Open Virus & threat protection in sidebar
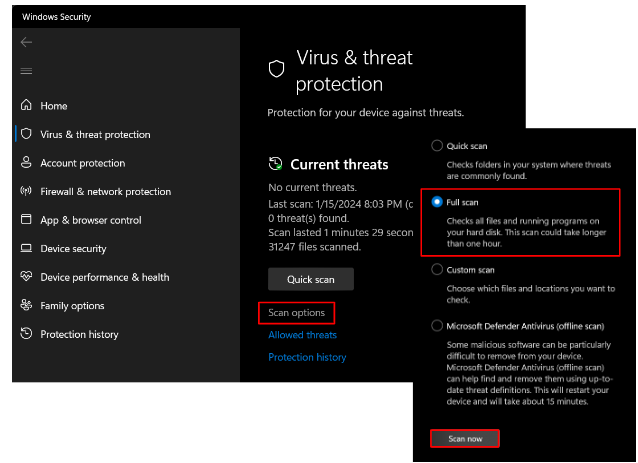Image resolution: width=638 pixels, height=463 pixels. [95, 134]
